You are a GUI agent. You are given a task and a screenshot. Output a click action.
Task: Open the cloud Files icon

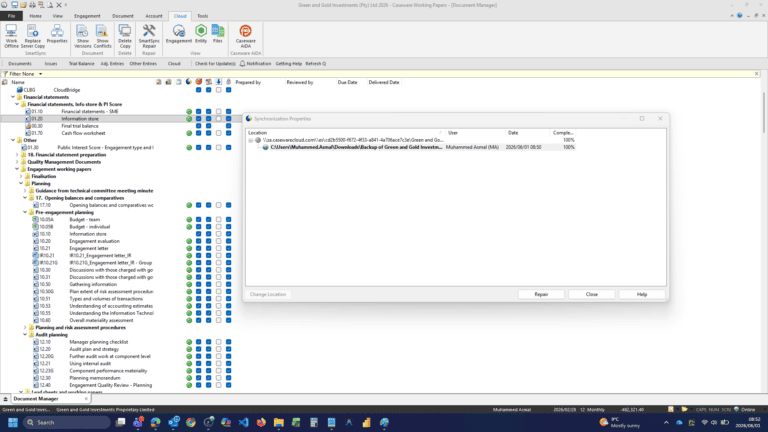tap(217, 34)
